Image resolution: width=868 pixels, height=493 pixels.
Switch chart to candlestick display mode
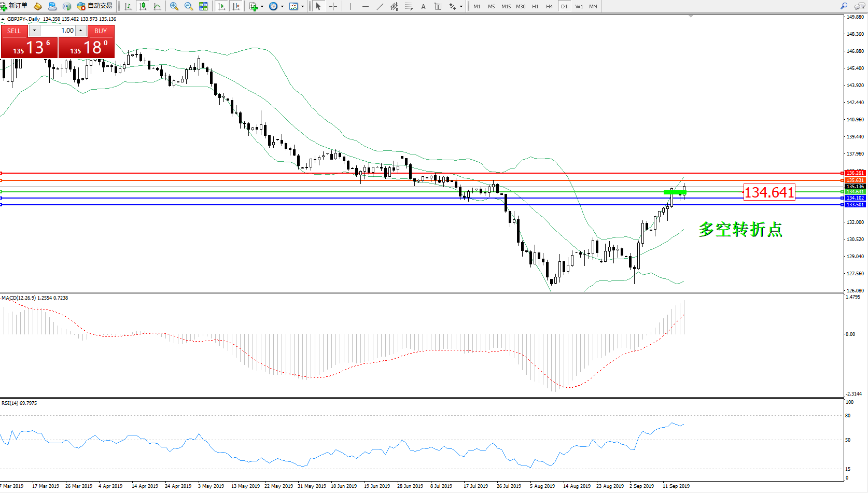pyautogui.click(x=143, y=6)
